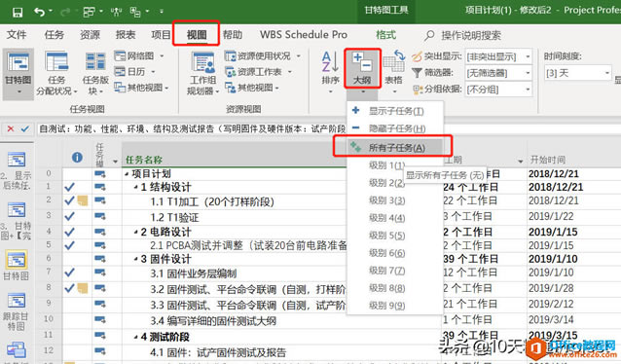The height and width of the screenshot is (364, 621).
Task: Click the 网络图 view button
Action: [139, 55]
